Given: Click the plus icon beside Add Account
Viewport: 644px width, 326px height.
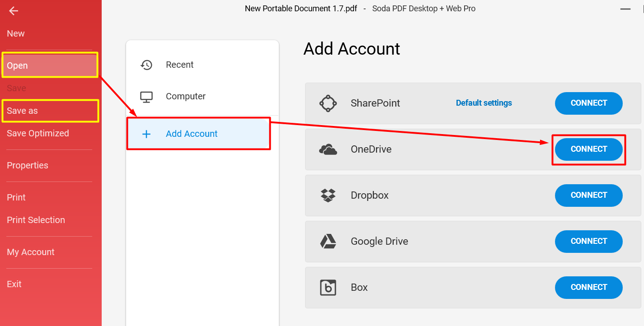Looking at the screenshot, I should 146,134.
